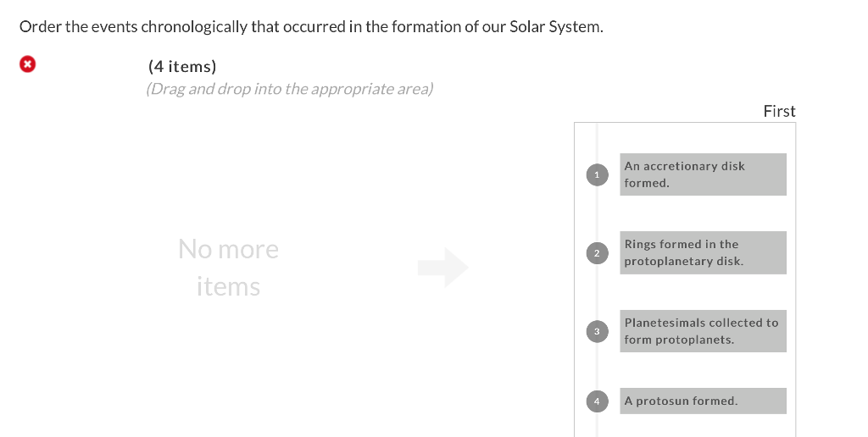Viewport: 868px width, 437px height.
Task: Pick the 'An accretionary disk formed' card
Action: click(703, 174)
